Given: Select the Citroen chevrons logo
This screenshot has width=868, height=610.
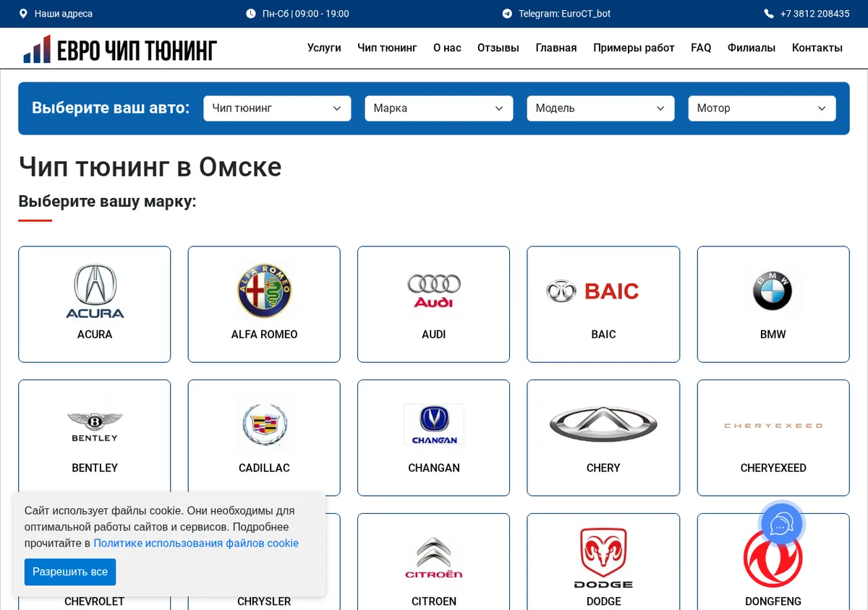Looking at the screenshot, I should click(x=434, y=558).
